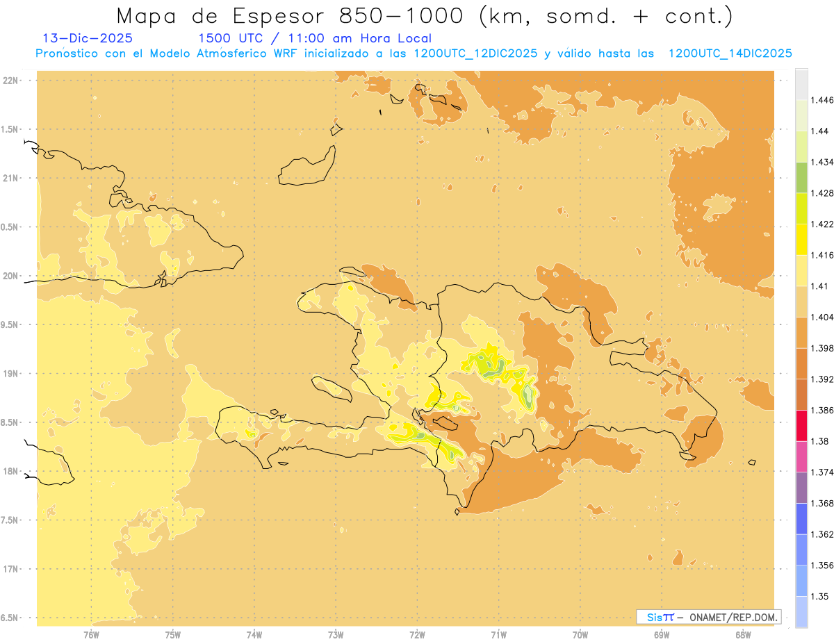This screenshot has width=834, height=644.
Task: Click the date label '13-Dic-2025'
Action: (x=88, y=38)
